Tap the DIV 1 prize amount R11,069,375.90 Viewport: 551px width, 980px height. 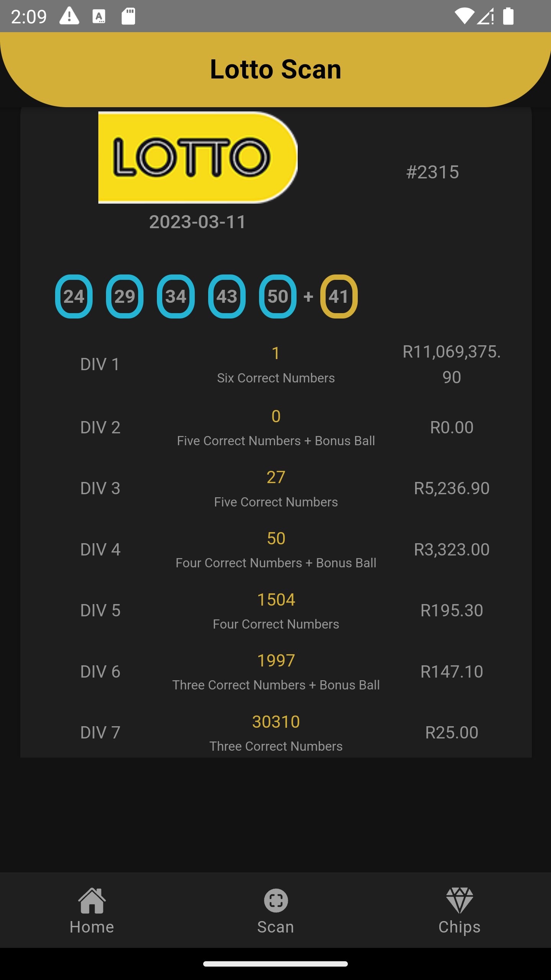[452, 364]
